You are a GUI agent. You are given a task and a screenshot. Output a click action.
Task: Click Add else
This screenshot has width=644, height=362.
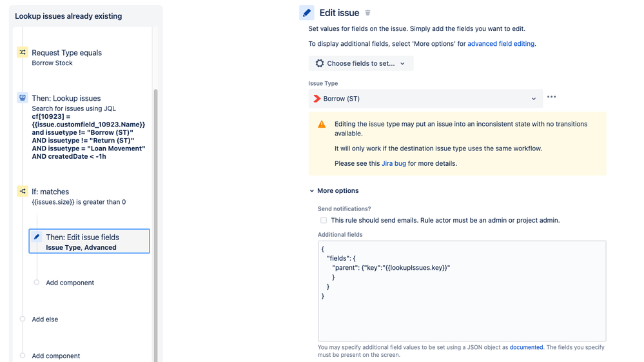coord(44,319)
